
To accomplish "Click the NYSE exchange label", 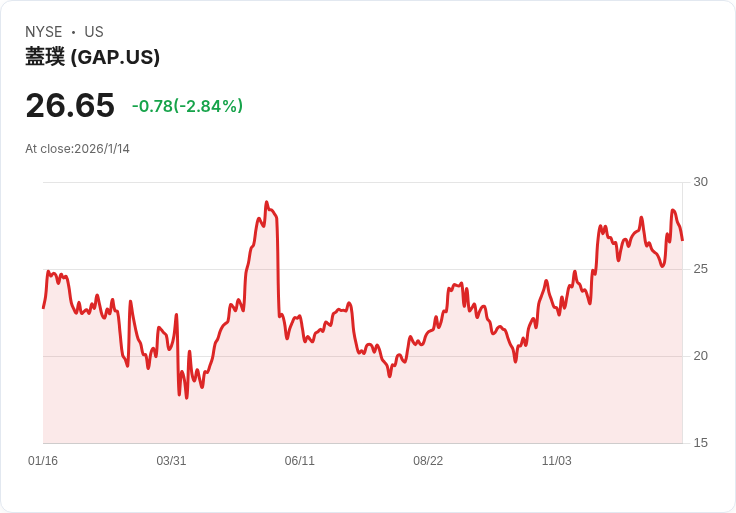I will click(44, 32).
